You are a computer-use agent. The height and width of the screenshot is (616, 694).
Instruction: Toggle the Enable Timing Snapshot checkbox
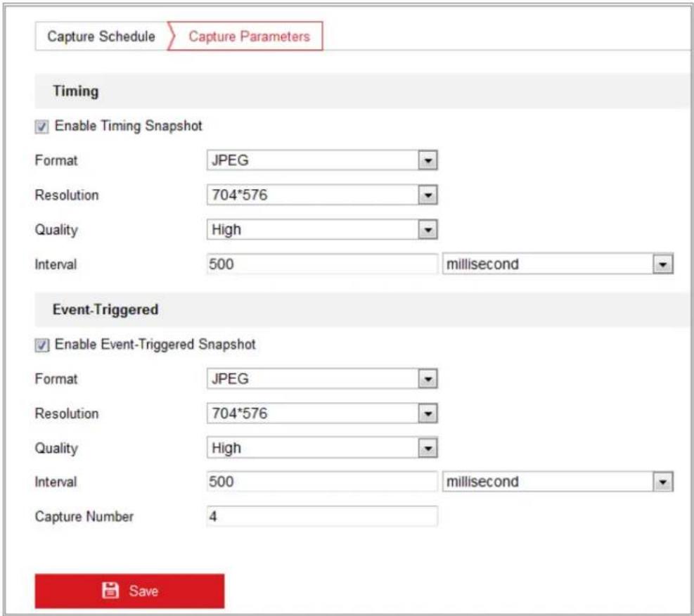point(41,127)
